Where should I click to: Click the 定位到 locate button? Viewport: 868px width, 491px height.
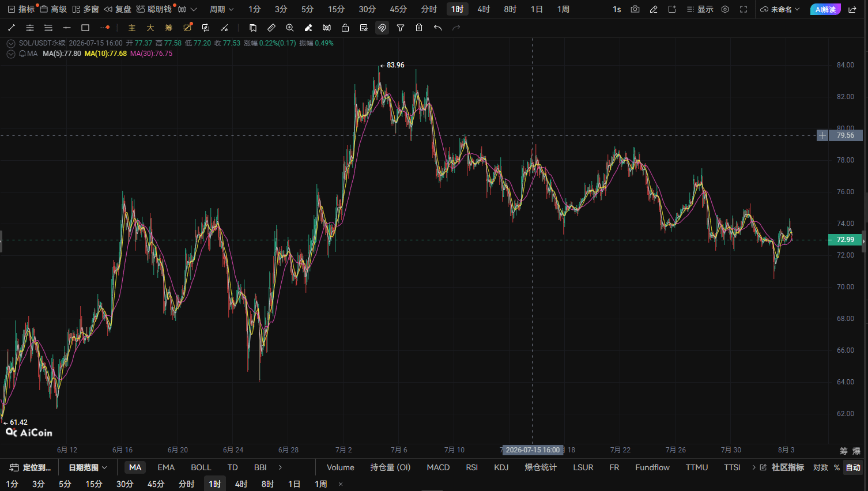tap(31, 467)
